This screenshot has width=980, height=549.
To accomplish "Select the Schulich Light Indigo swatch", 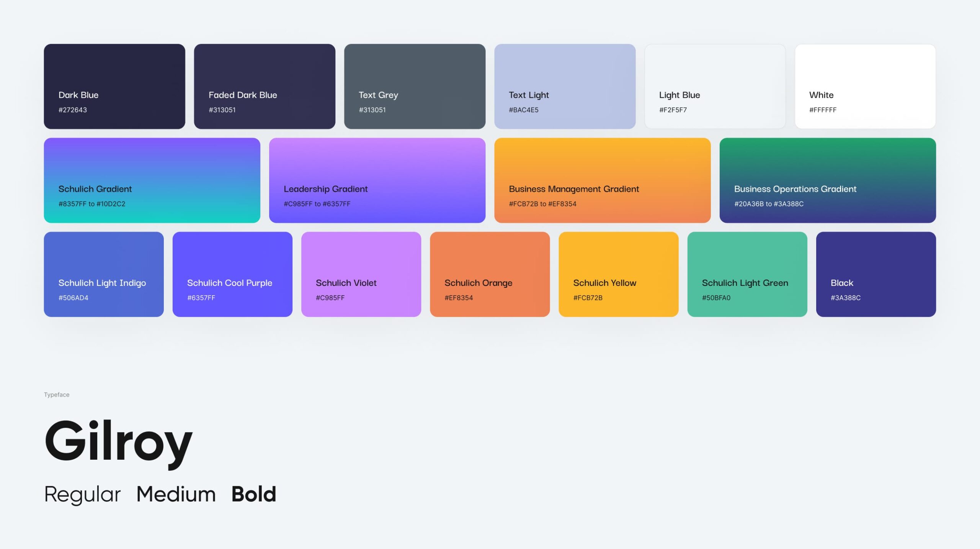I will (x=104, y=274).
